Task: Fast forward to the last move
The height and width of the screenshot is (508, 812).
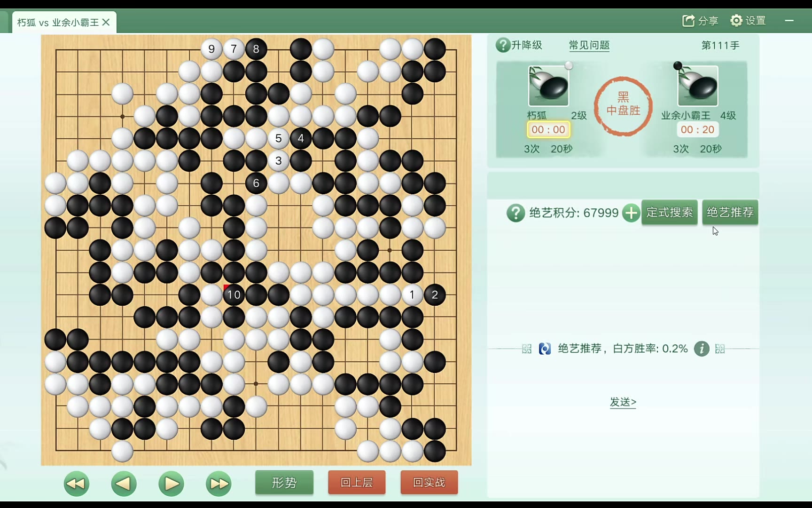Action: click(x=219, y=484)
